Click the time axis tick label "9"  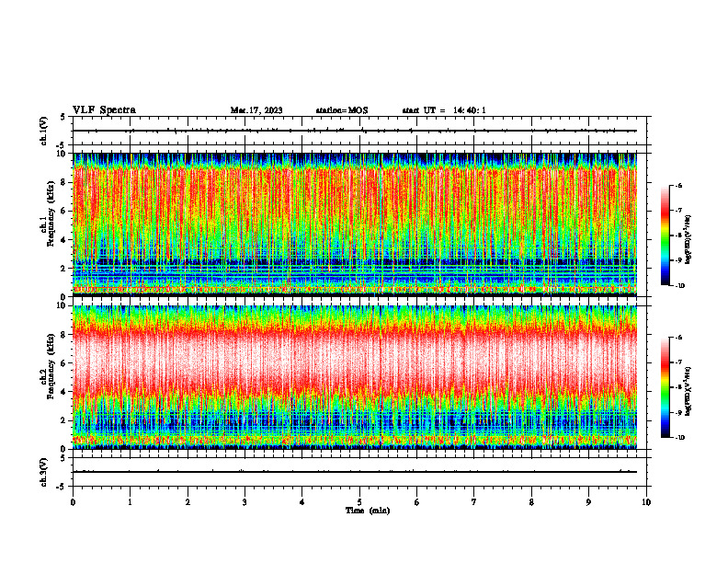click(x=588, y=502)
